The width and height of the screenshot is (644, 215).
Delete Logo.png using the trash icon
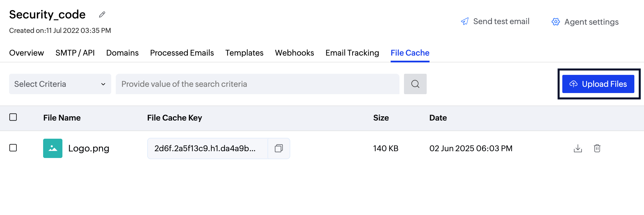pos(597,148)
